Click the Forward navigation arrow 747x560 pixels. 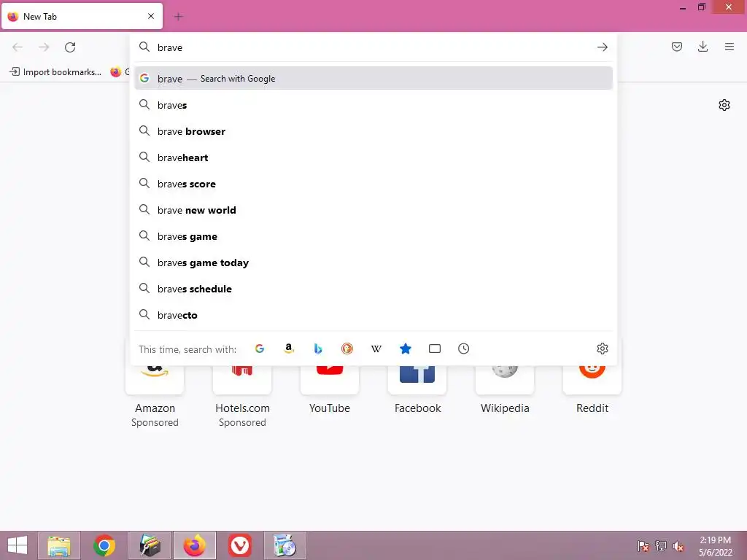44,47
